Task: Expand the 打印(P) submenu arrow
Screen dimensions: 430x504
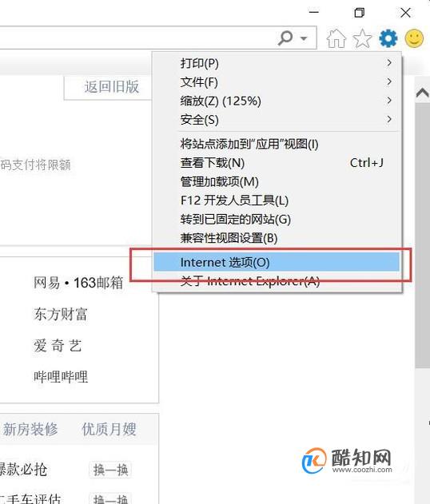Action: point(389,62)
